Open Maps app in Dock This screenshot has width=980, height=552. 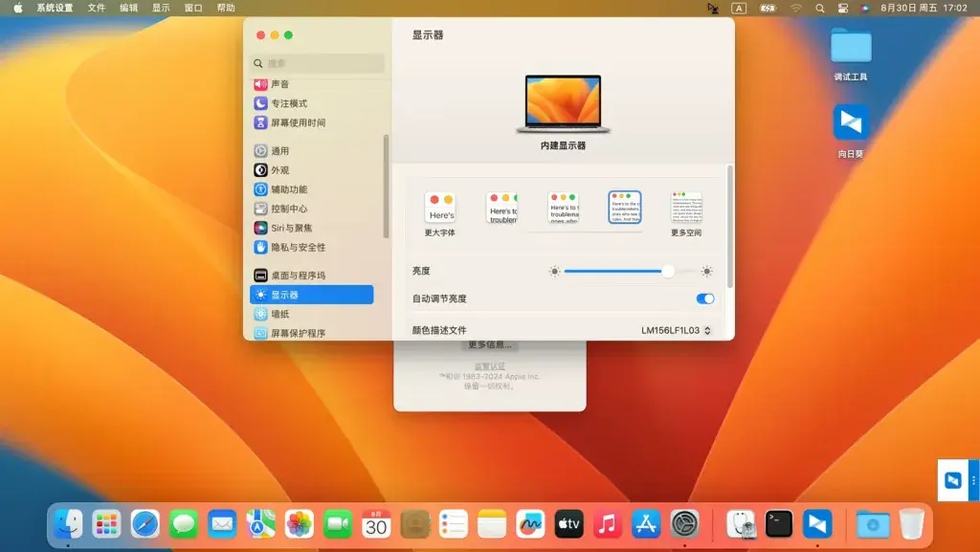260,523
